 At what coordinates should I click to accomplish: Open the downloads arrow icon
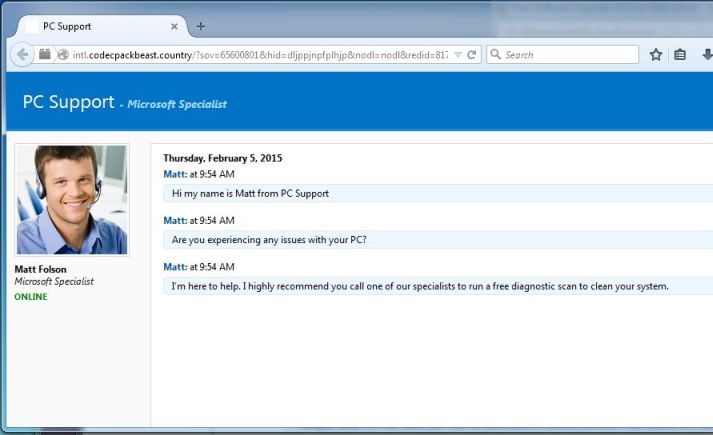tap(707, 55)
